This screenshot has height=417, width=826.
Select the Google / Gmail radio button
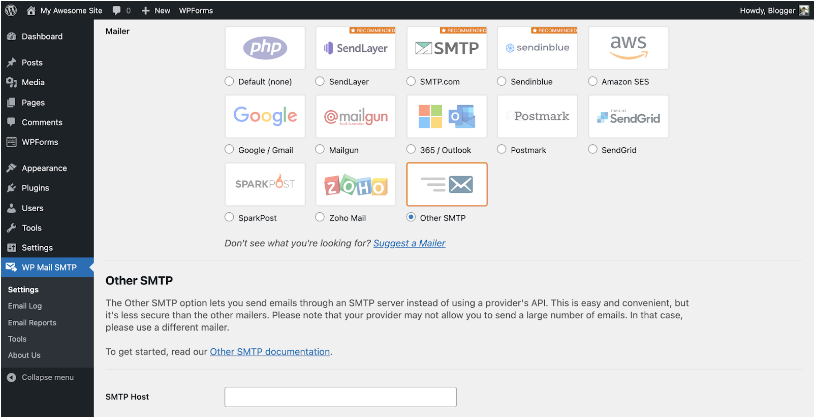[x=230, y=150]
